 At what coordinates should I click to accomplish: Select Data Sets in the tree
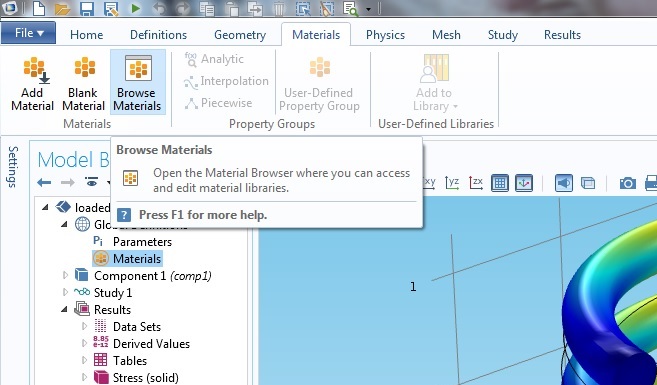137,326
